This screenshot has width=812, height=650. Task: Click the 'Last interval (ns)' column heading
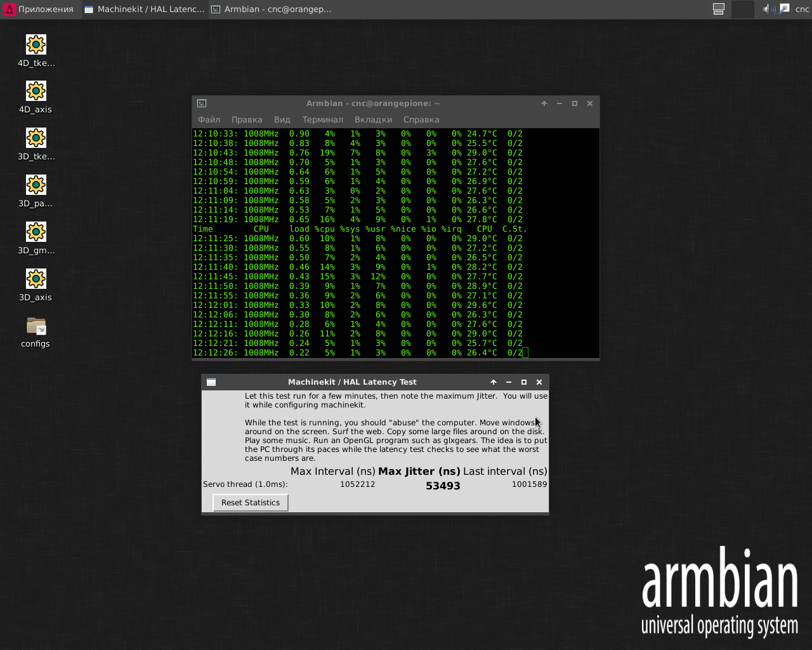505,471
